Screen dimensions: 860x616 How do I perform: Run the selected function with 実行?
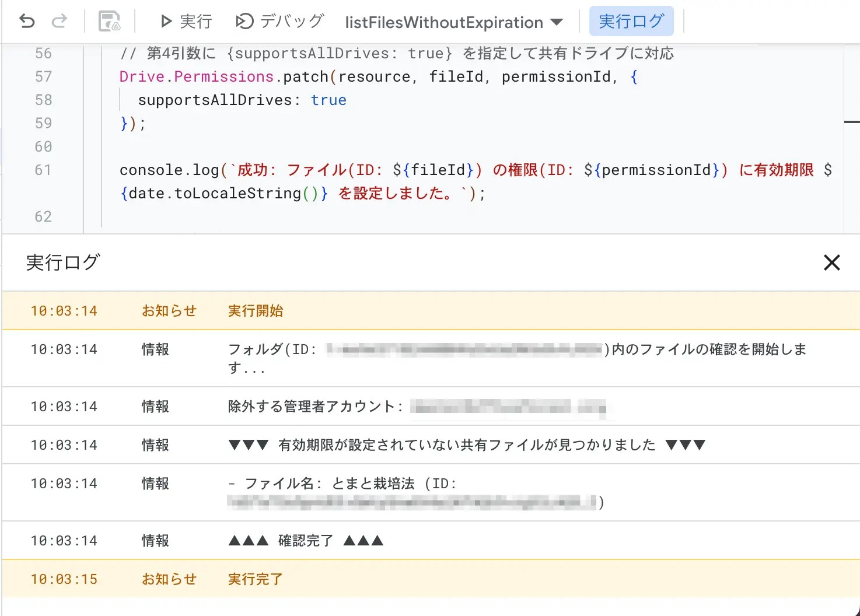coord(186,22)
